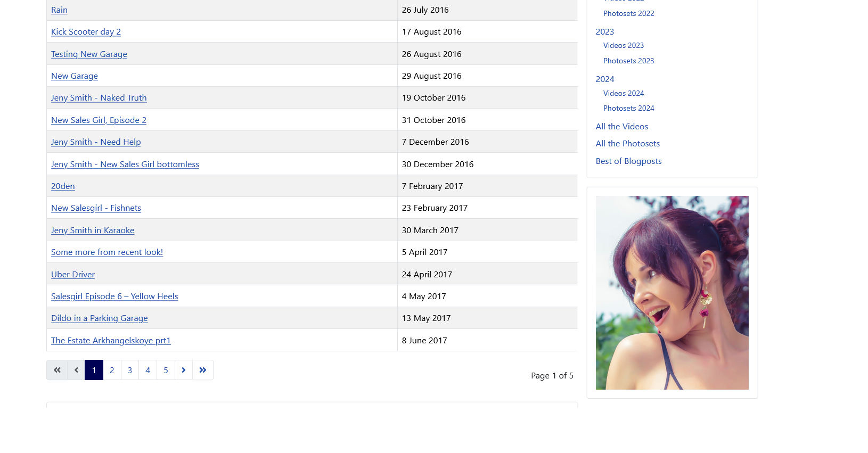868x453 pixels.
Task: Go to page 3
Action: [x=130, y=370]
